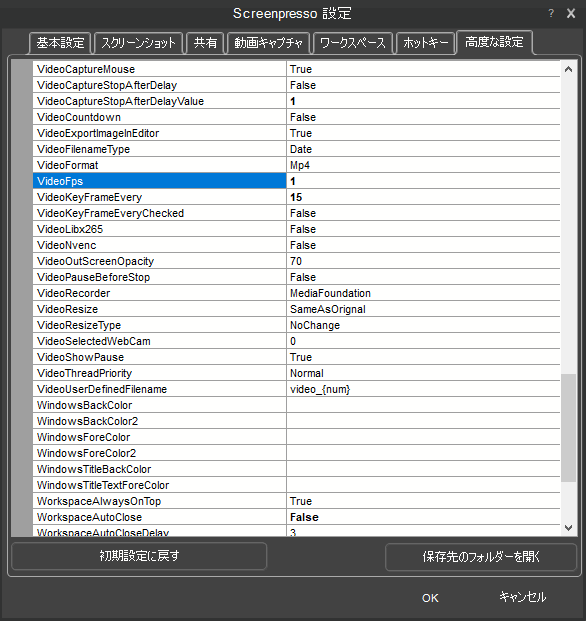Select the VideoFormat property
This screenshot has width=586, height=621.
159,165
